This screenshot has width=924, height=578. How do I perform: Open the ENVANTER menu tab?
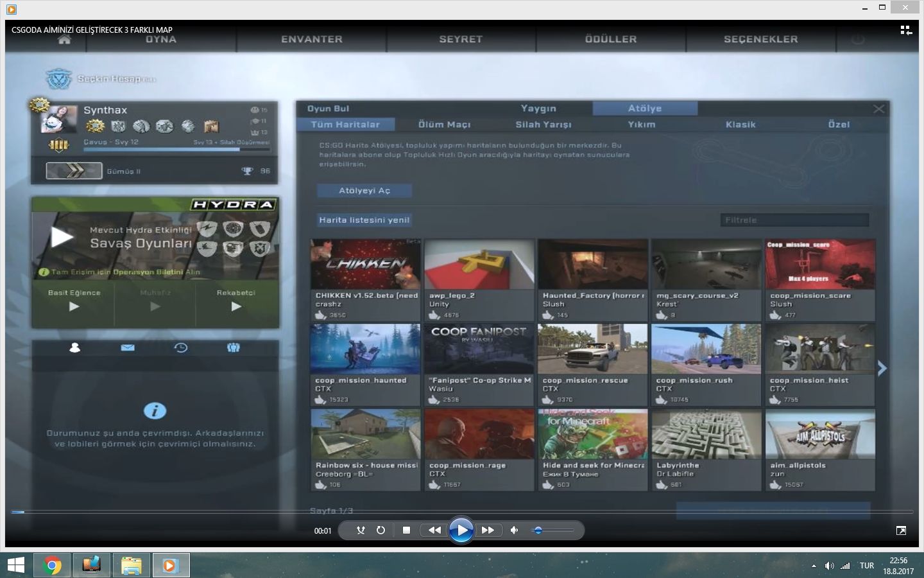[x=312, y=39]
